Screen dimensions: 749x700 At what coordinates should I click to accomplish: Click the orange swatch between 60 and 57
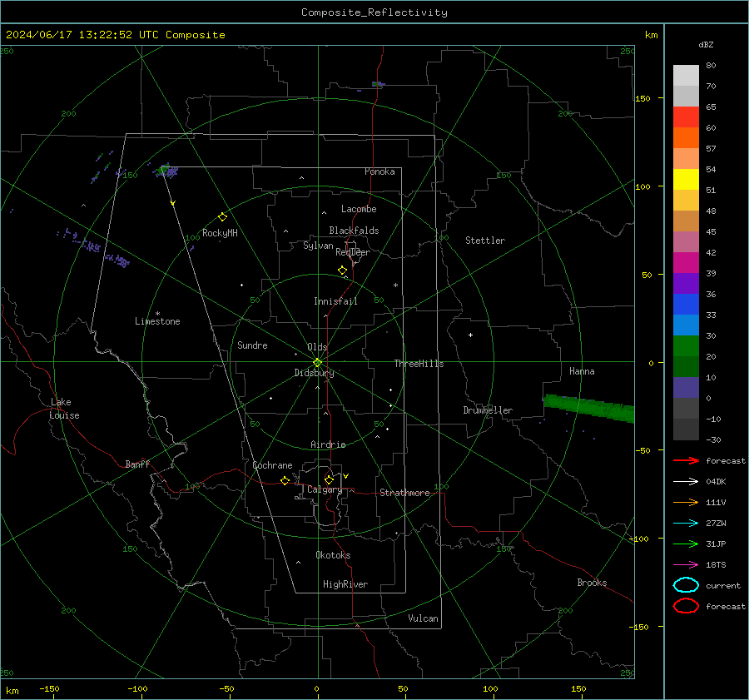coord(686,137)
